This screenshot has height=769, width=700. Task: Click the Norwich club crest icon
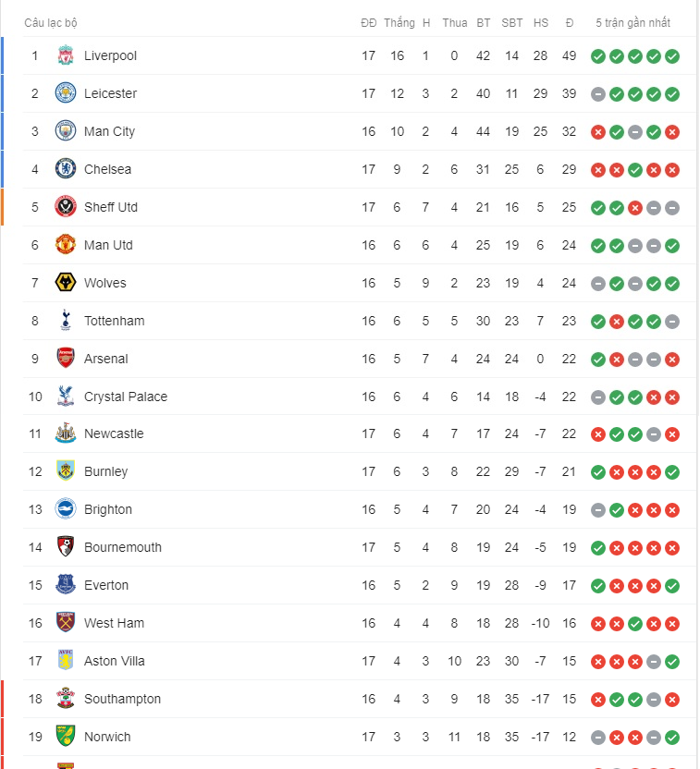pos(66,737)
